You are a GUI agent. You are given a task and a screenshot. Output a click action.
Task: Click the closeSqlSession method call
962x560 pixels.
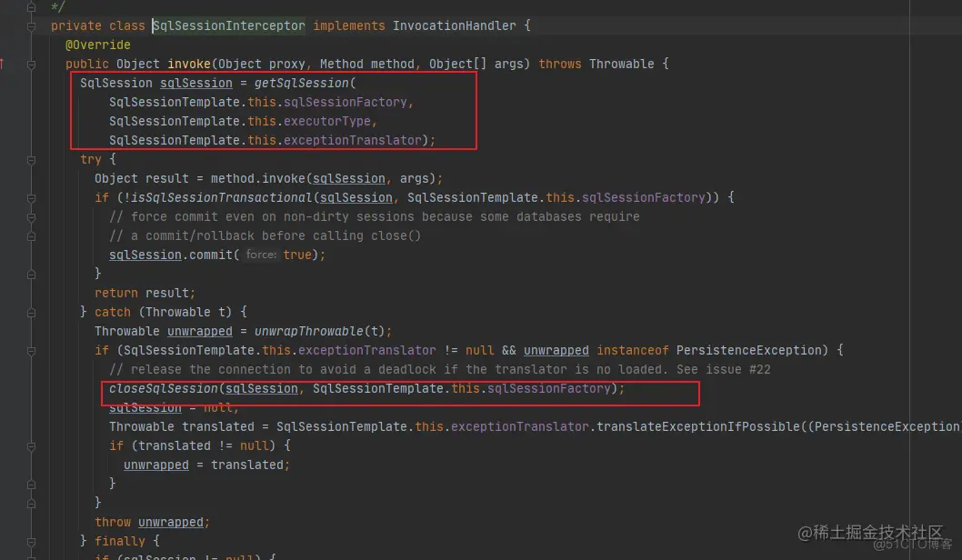coord(163,388)
